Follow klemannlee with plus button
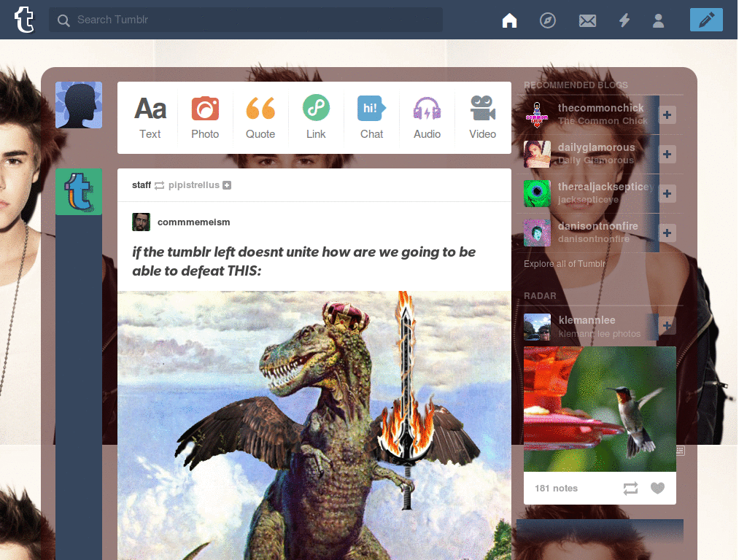The width and height of the screenshot is (747, 560). (x=667, y=325)
